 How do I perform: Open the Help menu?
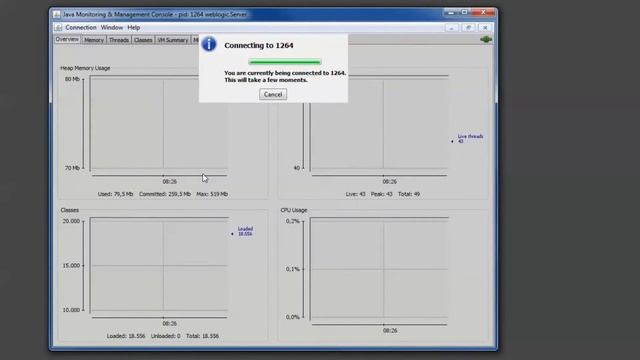click(x=133, y=27)
